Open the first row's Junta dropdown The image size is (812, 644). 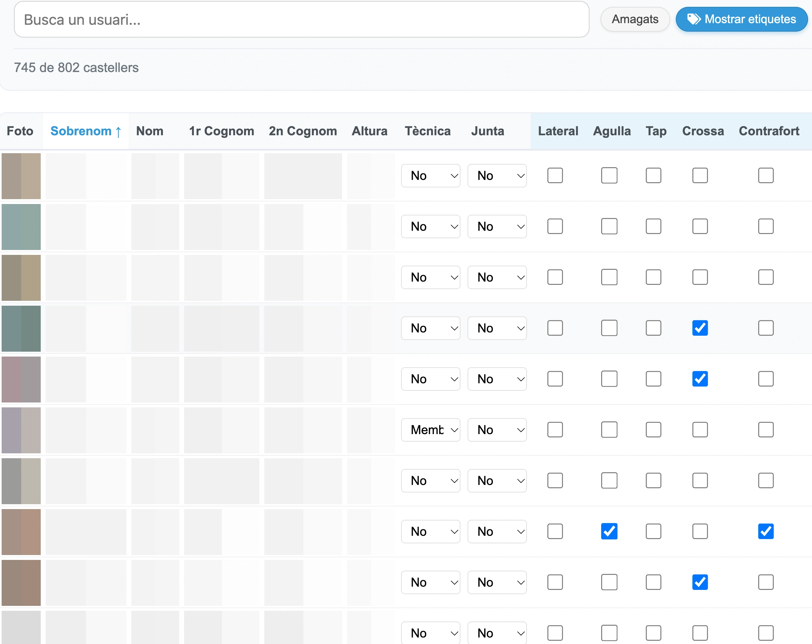point(497,175)
